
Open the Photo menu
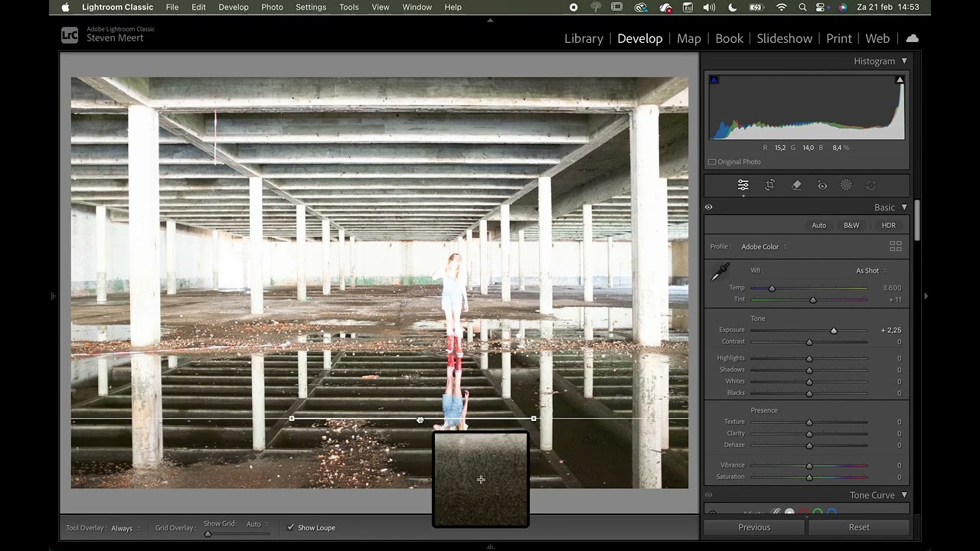coord(272,7)
